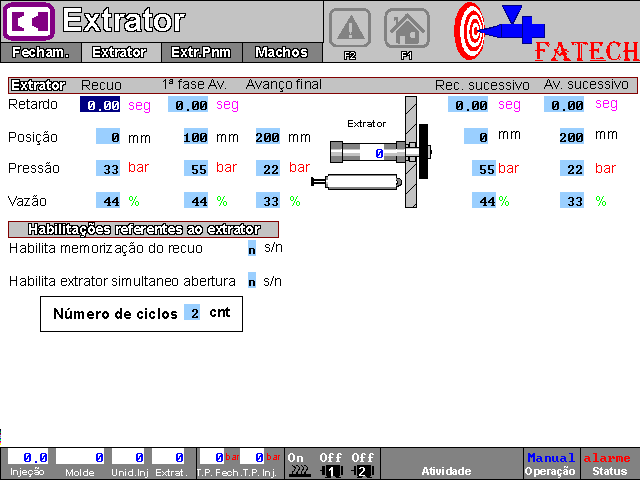Open the alarme Status indicator
This screenshot has height=480, width=640.
point(608,463)
